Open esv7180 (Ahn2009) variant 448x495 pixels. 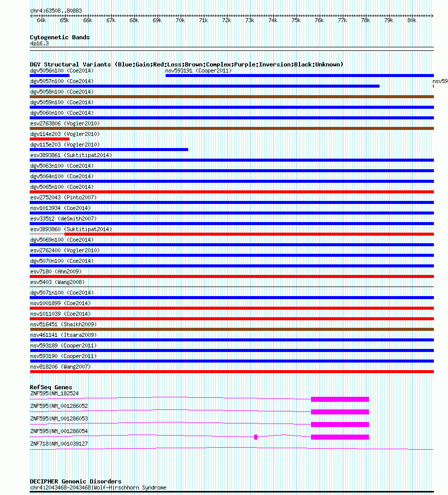(x=56, y=271)
